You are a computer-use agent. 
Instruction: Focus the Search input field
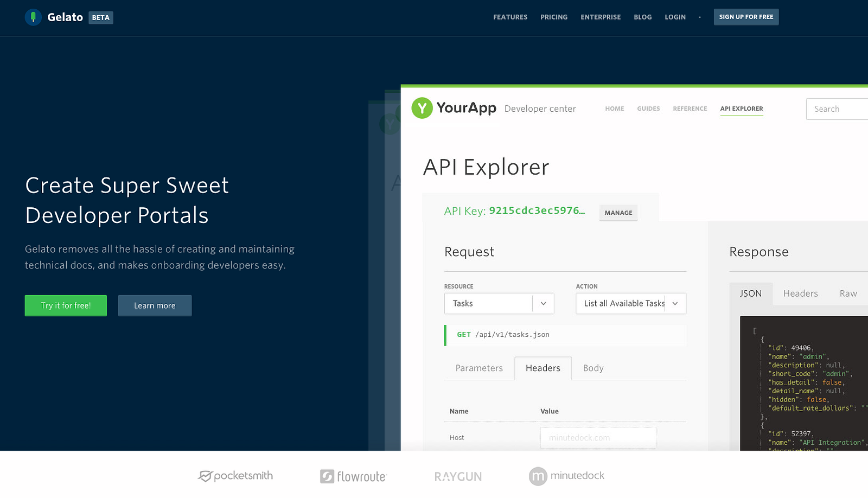837,109
